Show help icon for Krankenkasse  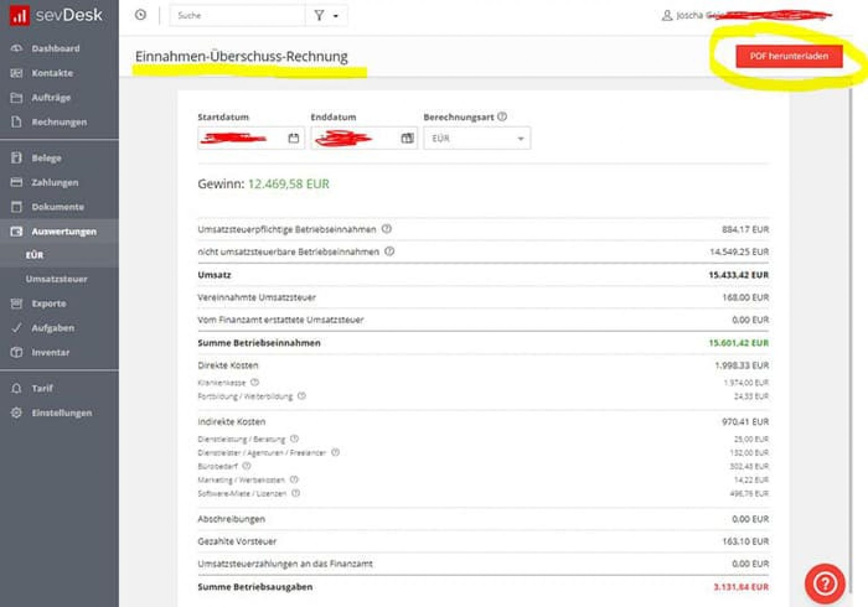[x=254, y=382]
